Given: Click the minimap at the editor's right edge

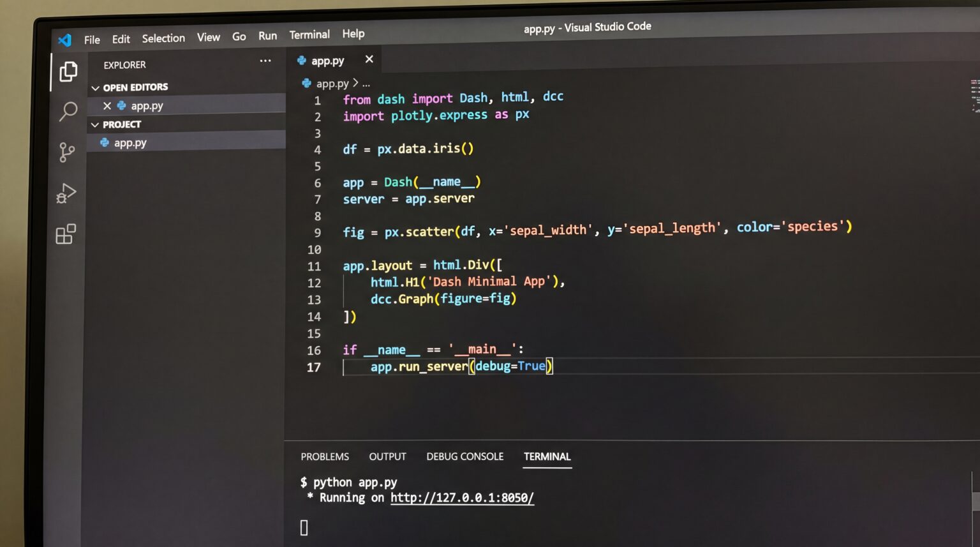Looking at the screenshot, I should pyautogui.click(x=975, y=96).
